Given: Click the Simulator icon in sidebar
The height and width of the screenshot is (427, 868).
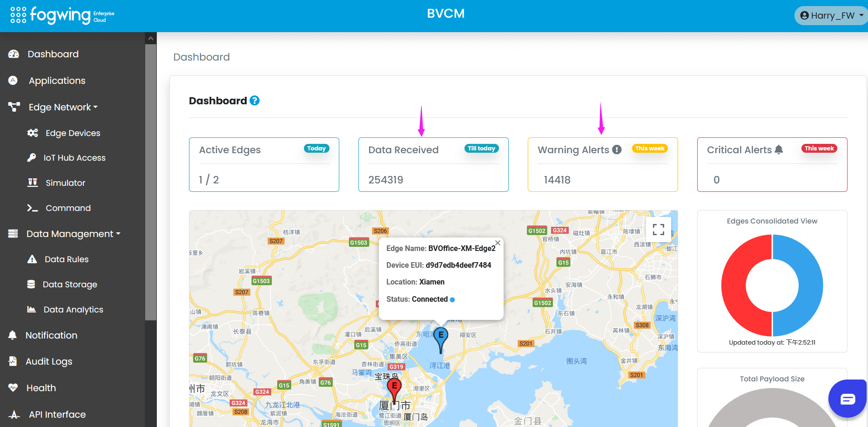Looking at the screenshot, I should pos(33,182).
